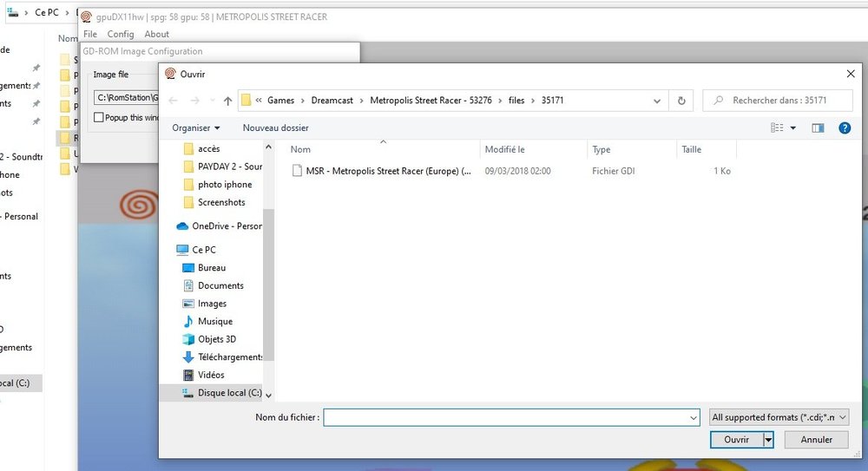Click the Téléchargements download arrow icon
This screenshot has height=471, width=868.
tap(188, 357)
